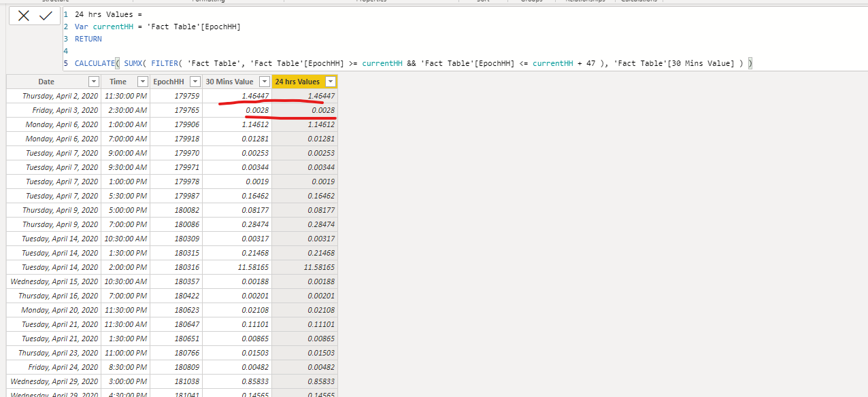The width and height of the screenshot is (868, 397).
Task: Select EpochHH cell 179970
Action: pos(176,153)
